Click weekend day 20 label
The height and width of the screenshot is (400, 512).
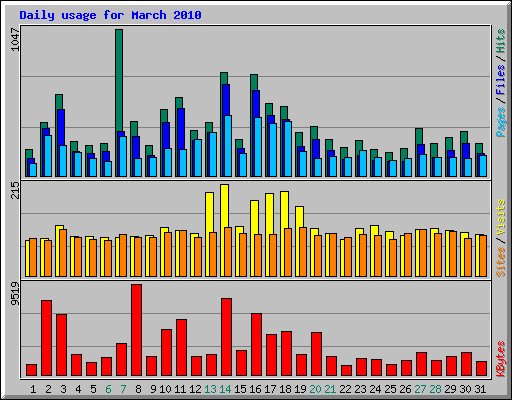[315, 389]
